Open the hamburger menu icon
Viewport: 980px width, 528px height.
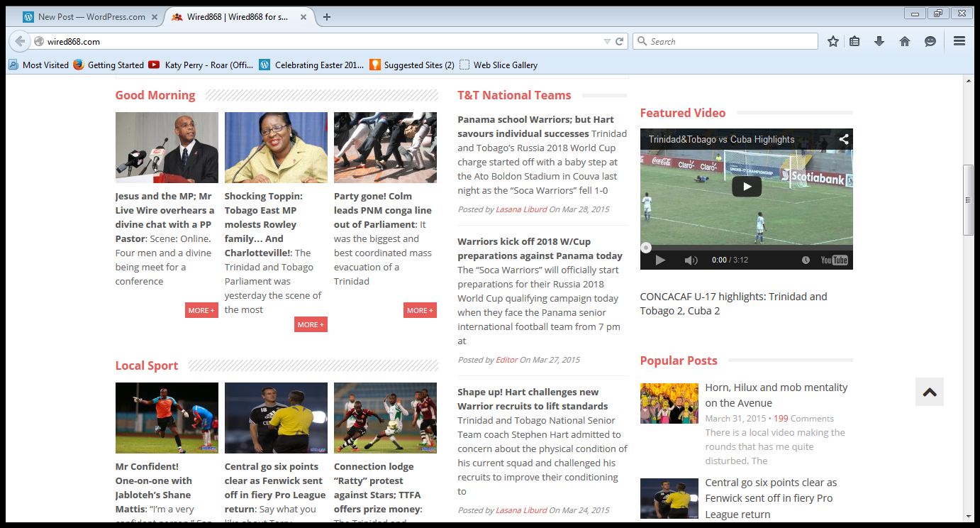(x=959, y=42)
